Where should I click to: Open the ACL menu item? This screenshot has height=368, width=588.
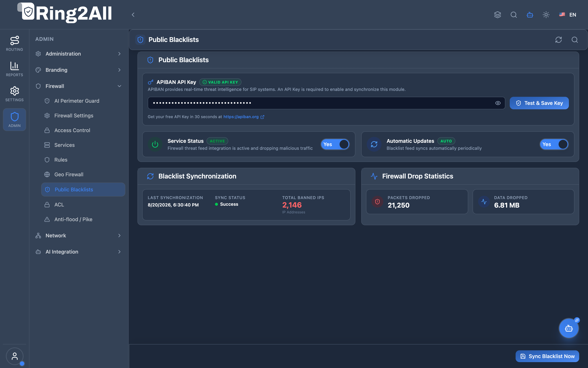click(83, 205)
